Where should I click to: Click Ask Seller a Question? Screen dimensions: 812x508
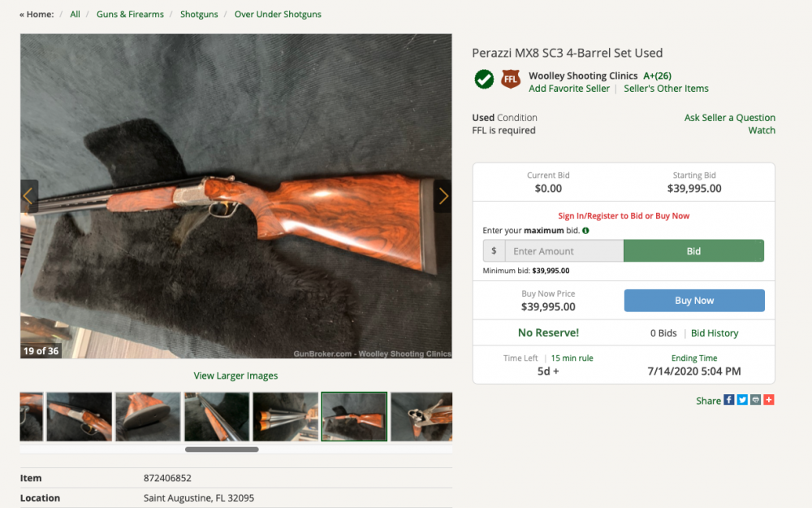[729, 118]
